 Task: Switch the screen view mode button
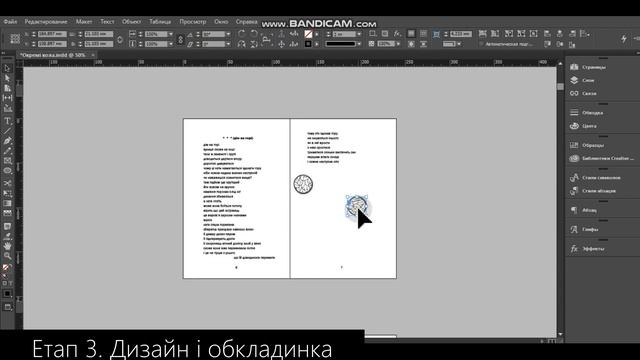[x=7, y=307]
